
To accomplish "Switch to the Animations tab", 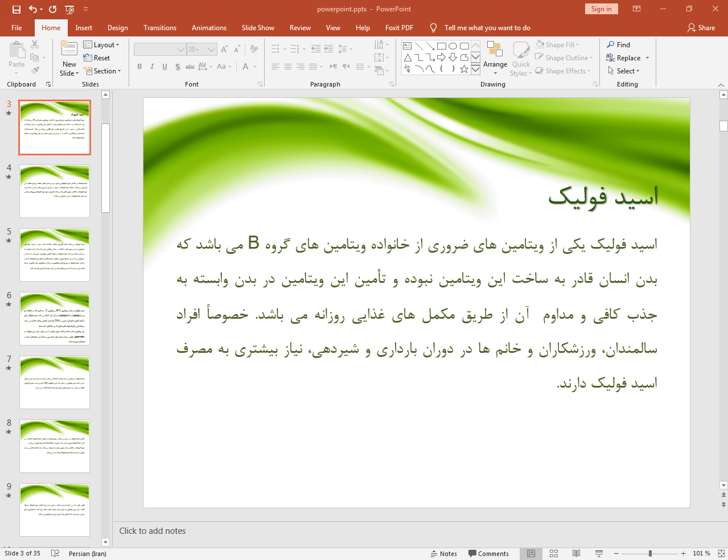I will 209,28.
